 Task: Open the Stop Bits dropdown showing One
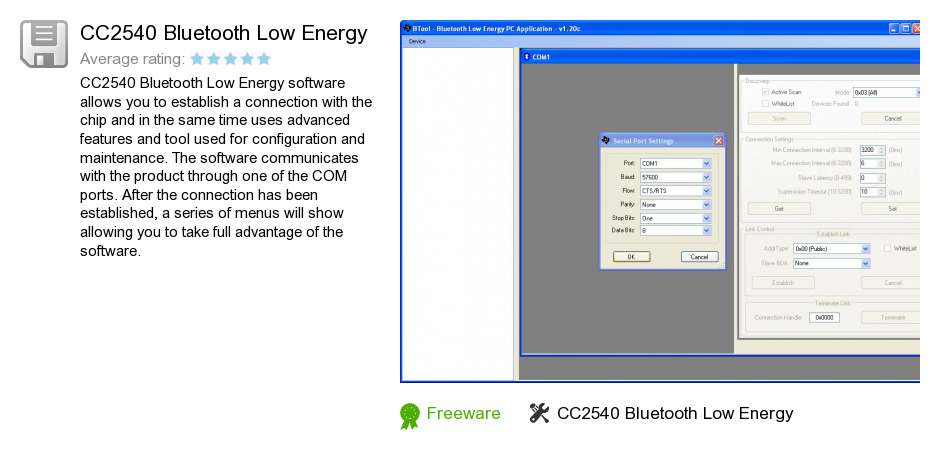[x=676, y=218]
